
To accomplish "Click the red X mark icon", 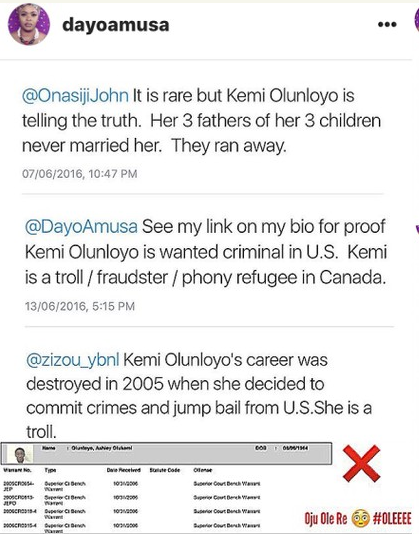I will [361, 464].
